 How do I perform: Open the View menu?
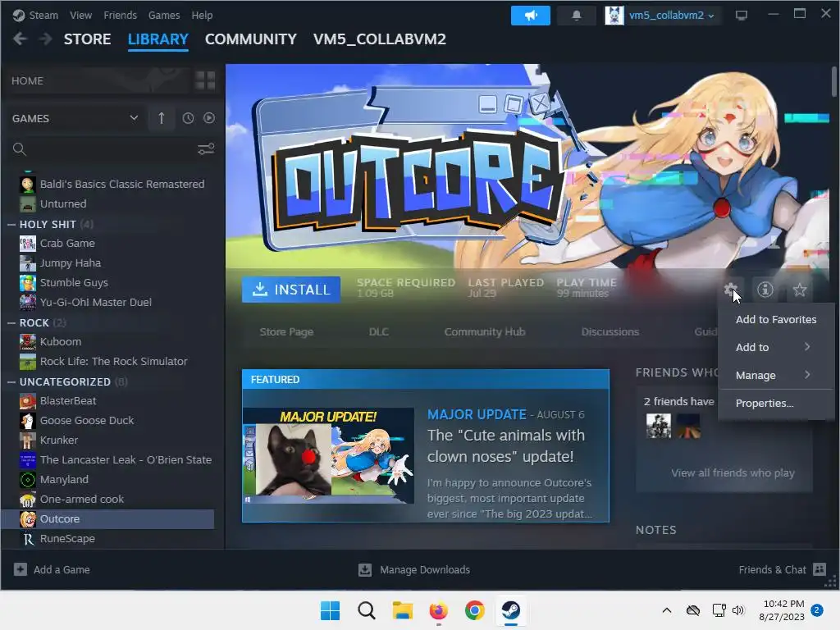click(x=80, y=15)
